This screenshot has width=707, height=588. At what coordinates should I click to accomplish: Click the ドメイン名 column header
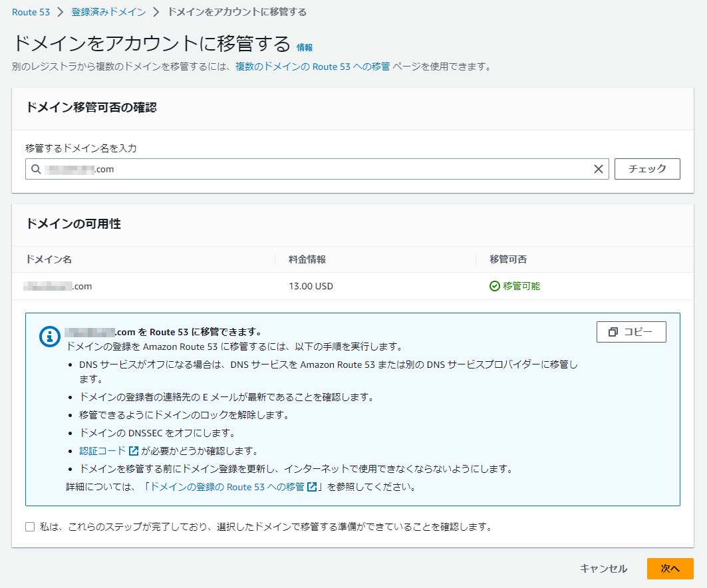tap(48, 259)
